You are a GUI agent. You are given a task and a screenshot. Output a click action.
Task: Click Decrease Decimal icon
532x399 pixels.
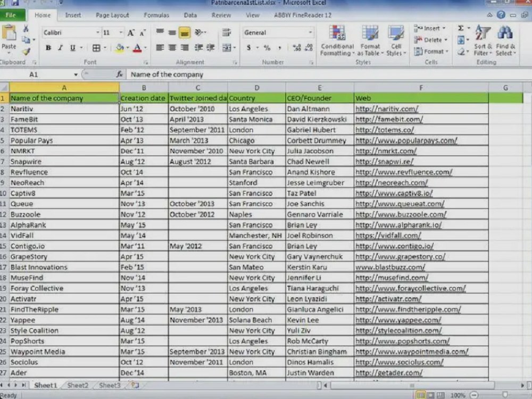pyautogui.click(x=309, y=48)
